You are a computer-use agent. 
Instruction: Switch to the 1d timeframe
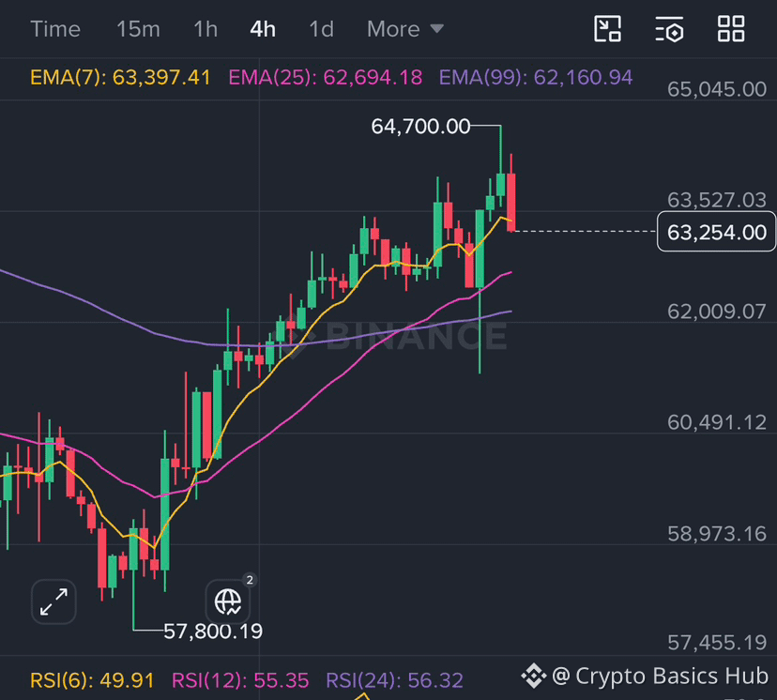pos(322,29)
